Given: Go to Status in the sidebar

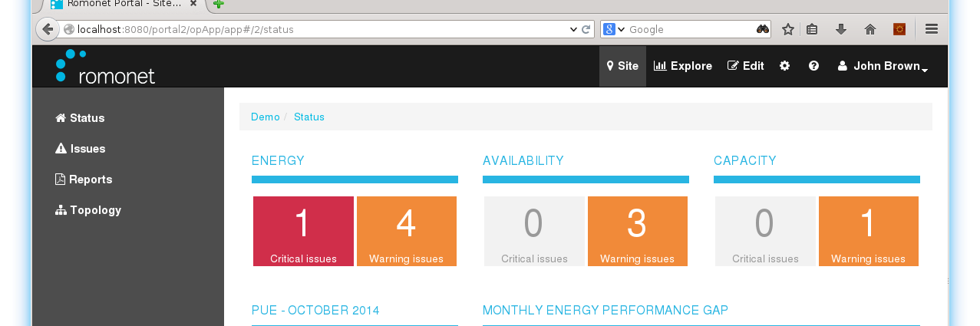Looking at the screenshot, I should 80,118.
